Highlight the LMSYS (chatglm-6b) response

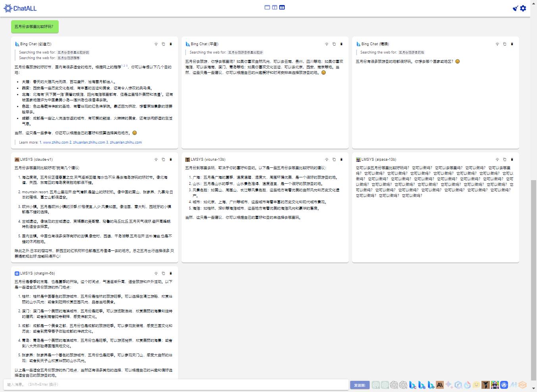tap(156, 273)
